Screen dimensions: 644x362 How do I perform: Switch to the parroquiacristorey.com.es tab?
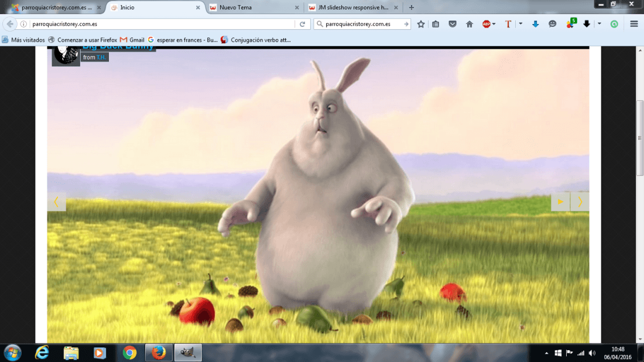pos(57,8)
